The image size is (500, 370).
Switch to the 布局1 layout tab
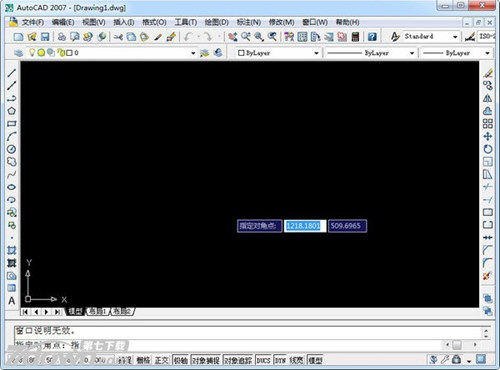[98, 312]
